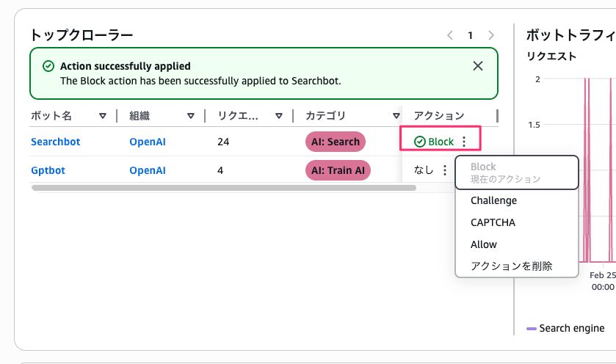Choose Allow in the action menu
Screen dimensions: 616x364
click(484, 244)
